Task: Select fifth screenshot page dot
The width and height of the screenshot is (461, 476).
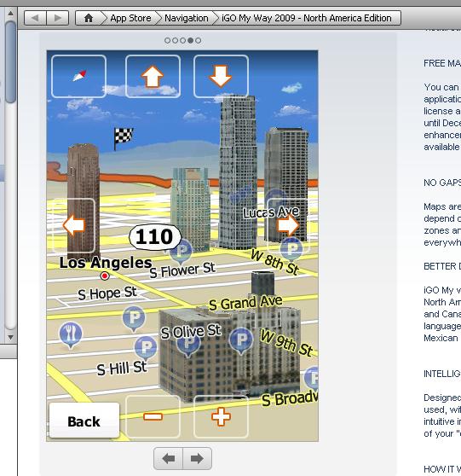Action: click(198, 40)
